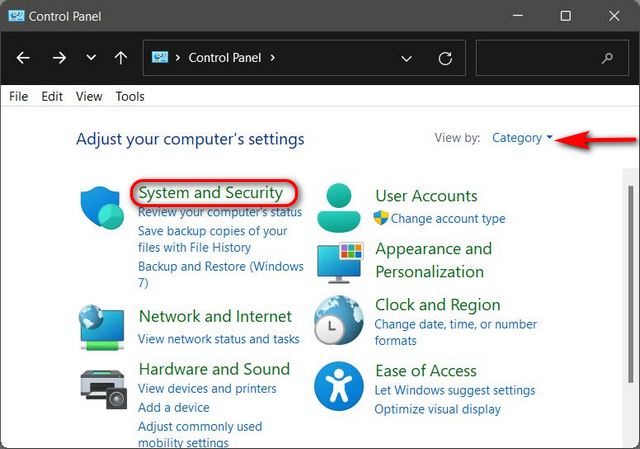Viewport: 640px width, 449px height.
Task: Click Change account type link
Action: 448,218
